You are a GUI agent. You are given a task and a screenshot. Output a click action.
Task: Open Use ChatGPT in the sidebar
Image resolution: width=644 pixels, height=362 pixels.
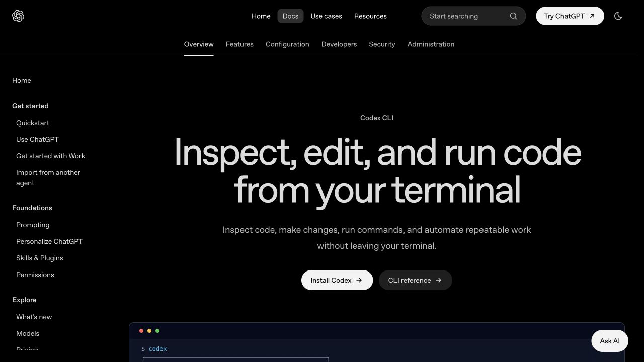tap(37, 139)
